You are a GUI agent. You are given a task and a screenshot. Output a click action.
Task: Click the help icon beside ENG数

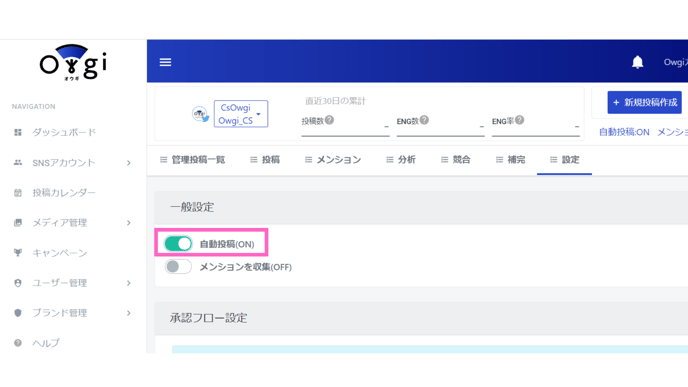pos(424,120)
